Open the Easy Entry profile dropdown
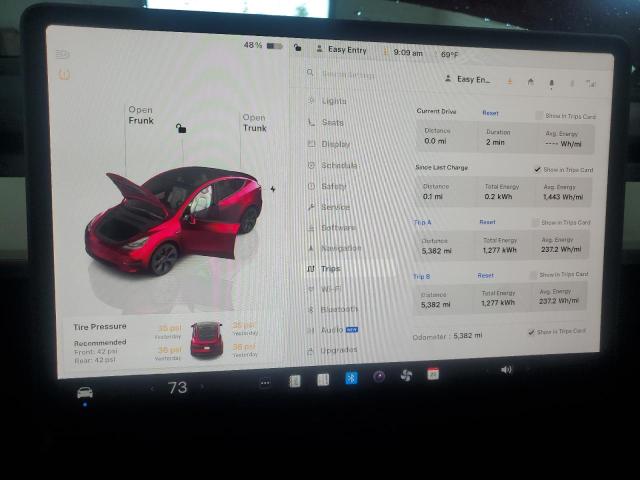 tap(345, 49)
